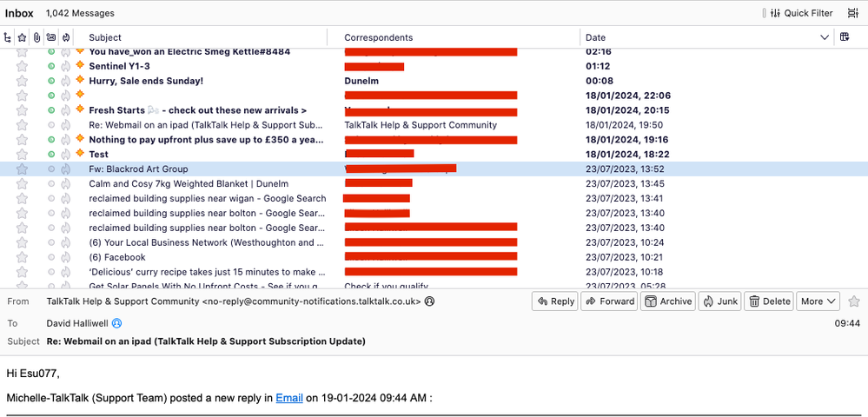Screen dimensions: 868x417
Task: Click the address book icon beside David Halliwell
Action: point(116,322)
